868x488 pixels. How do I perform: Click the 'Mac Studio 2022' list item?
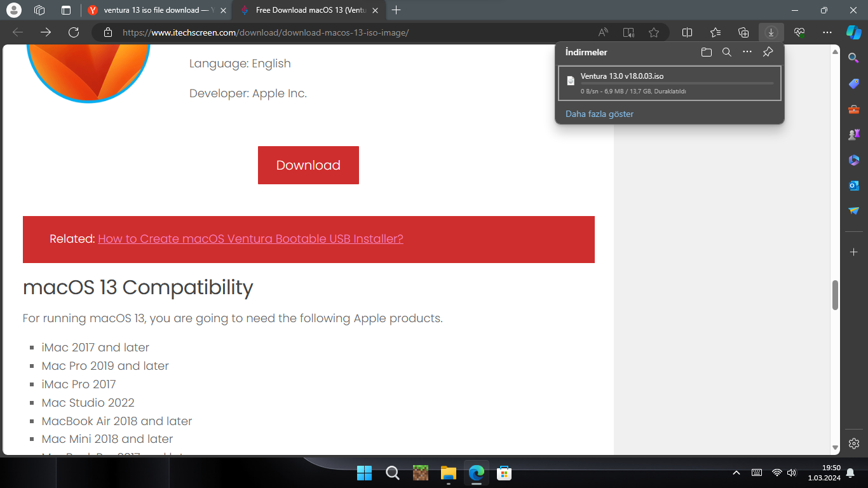88,403
